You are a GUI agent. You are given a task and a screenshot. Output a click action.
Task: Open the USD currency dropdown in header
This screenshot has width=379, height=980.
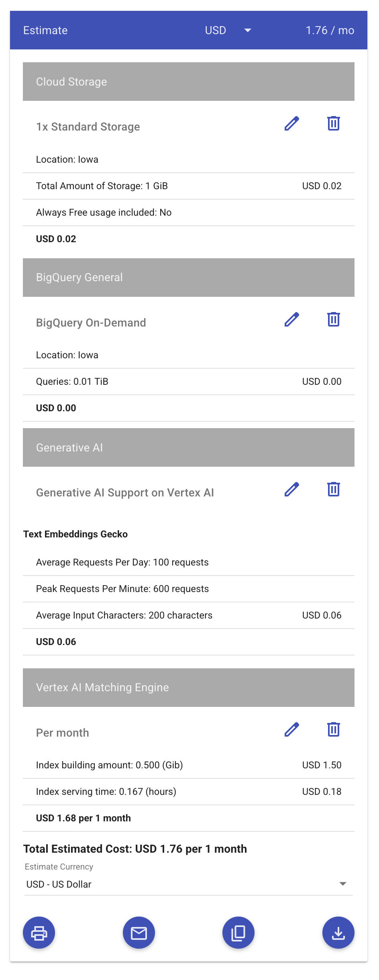[228, 31]
